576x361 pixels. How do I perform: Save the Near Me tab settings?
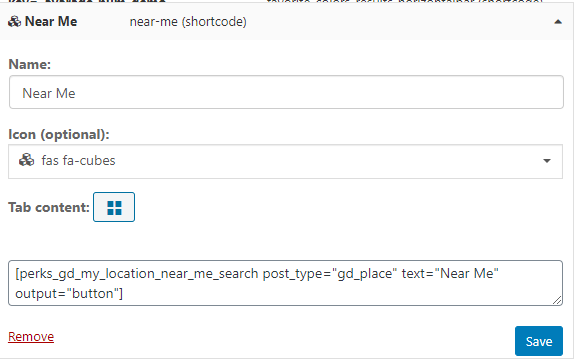(539, 341)
